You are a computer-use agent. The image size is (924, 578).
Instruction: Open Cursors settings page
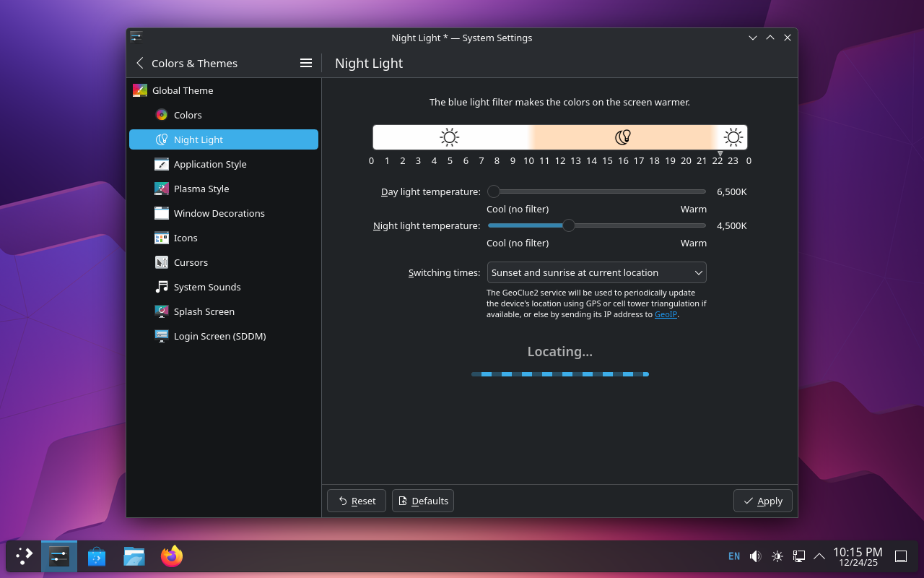tap(191, 262)
